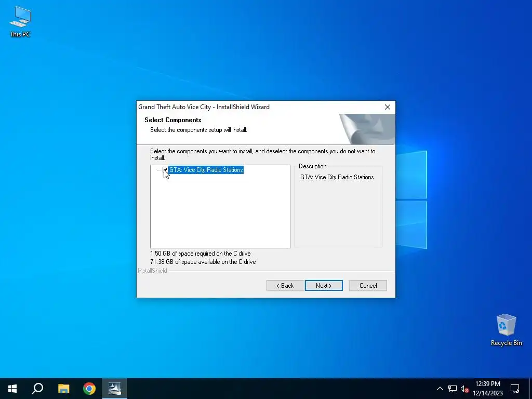Launch File Explorer from taskbar

point(63,389)
